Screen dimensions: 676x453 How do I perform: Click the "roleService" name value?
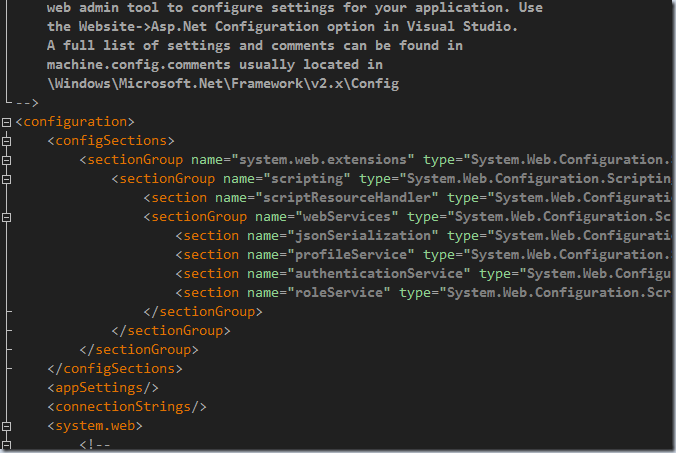(x=338, y=293)
